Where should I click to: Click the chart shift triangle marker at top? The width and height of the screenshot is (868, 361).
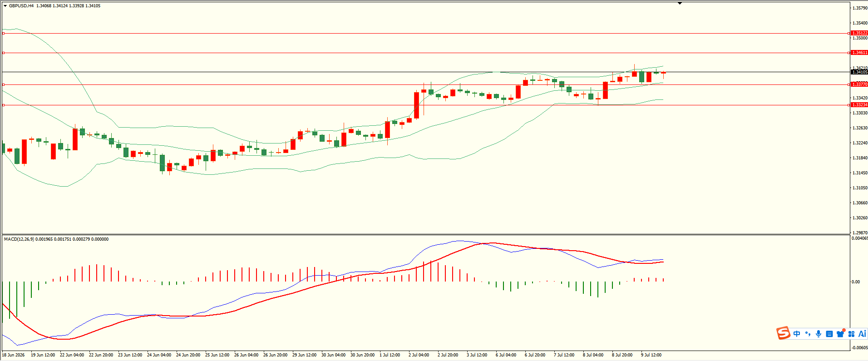(680, 3)
